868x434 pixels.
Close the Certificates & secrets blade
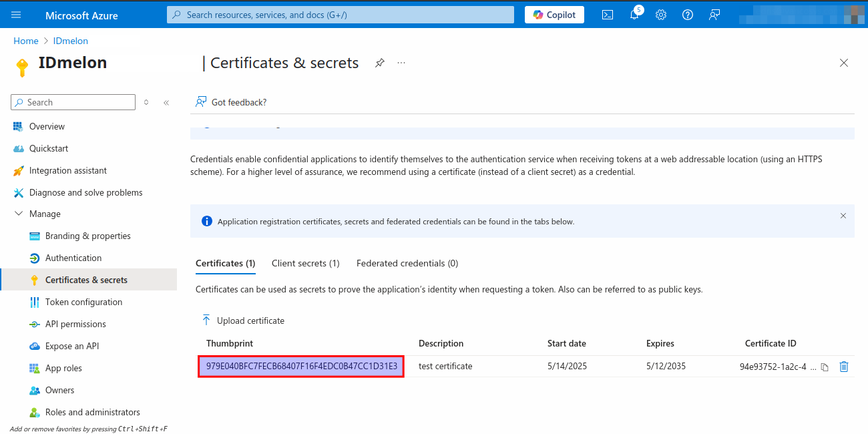tap(844, 63)
